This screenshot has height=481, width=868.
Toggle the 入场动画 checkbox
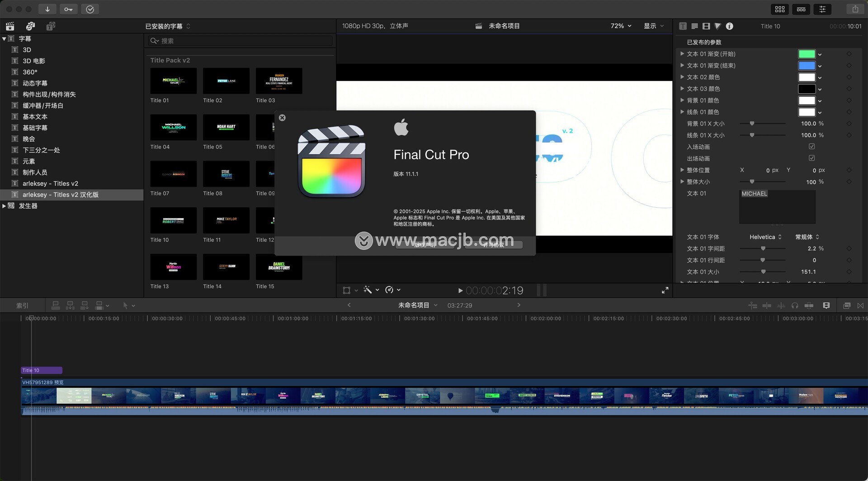coord(812,147)
